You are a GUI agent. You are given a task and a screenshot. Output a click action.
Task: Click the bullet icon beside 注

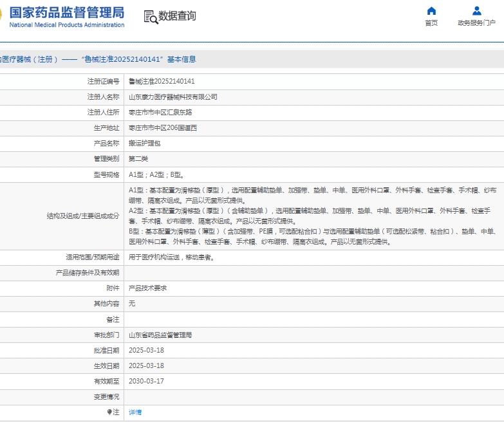pyautogui.click(x=109, y=412)
